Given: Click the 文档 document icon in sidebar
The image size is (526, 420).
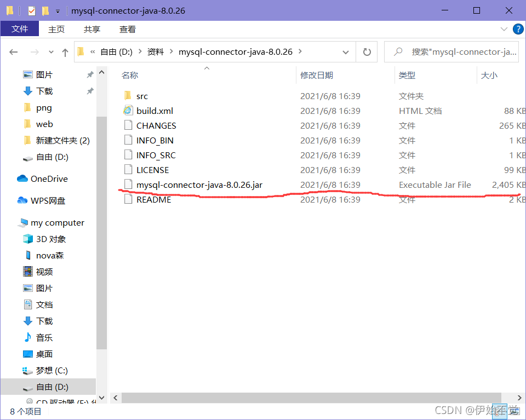Looking at the screenshot, I should pos(28,304).
